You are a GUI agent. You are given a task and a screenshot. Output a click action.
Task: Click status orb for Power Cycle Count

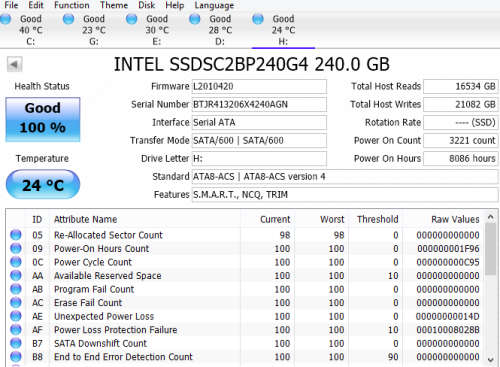click(x=16, y=262)
